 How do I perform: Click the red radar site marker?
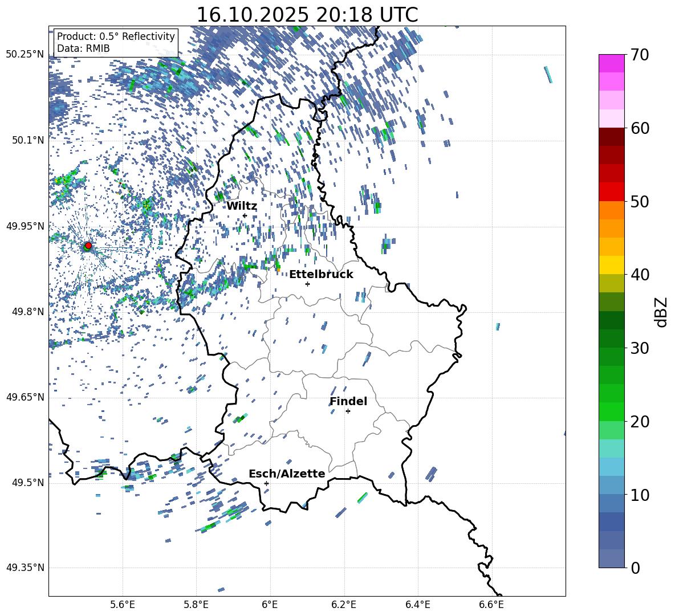[88, 246]
